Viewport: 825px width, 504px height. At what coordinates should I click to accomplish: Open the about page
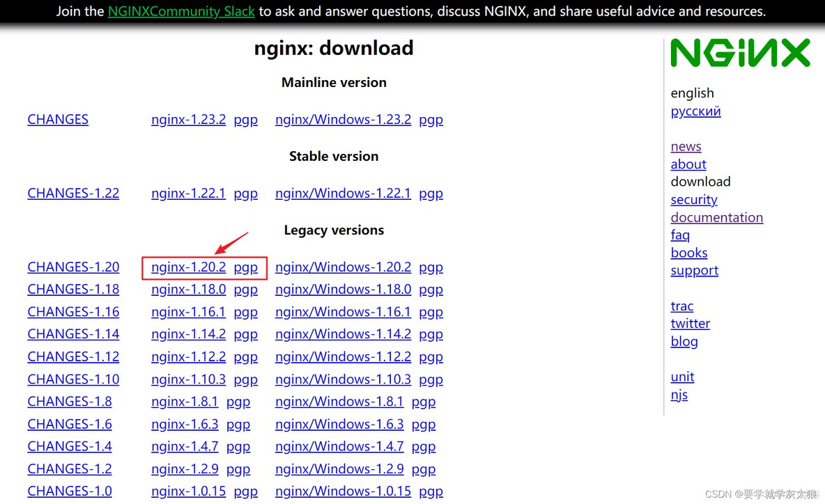click(688, 164)
